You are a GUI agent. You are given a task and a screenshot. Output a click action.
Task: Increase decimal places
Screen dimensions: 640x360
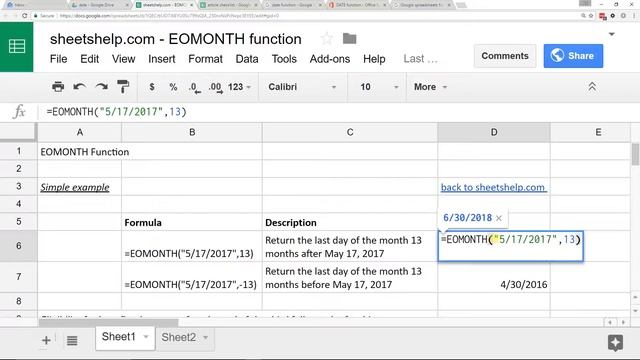pos(216,87)
